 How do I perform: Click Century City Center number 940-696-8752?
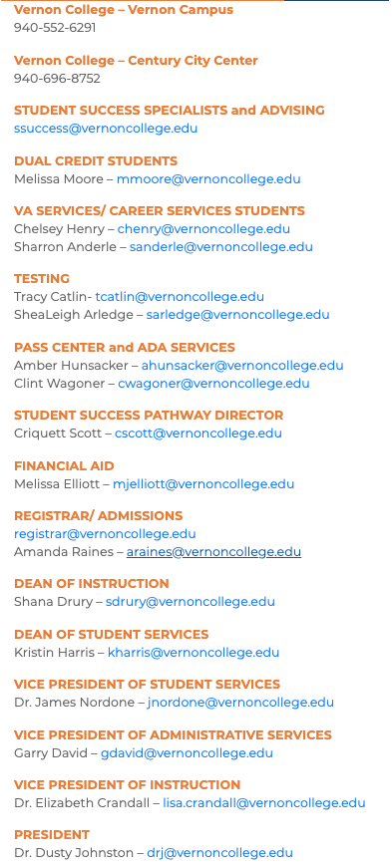click(x=57, y=79)
